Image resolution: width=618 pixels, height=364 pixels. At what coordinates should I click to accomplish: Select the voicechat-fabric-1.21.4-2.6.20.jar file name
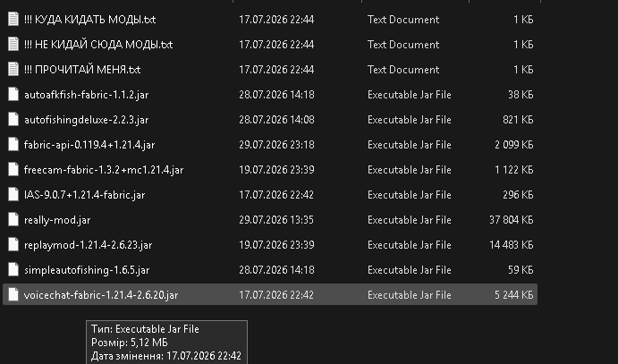click(101, 295)
